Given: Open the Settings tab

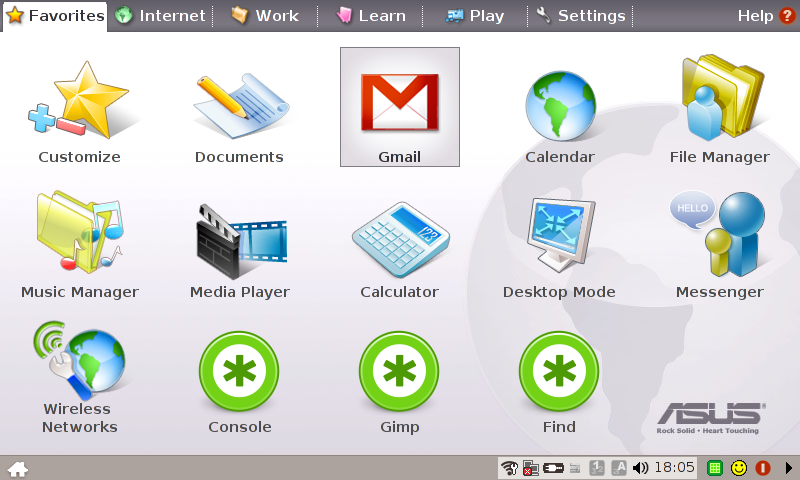Looking at the screenshot, I should pyautogui.click(x=581, y=16).
